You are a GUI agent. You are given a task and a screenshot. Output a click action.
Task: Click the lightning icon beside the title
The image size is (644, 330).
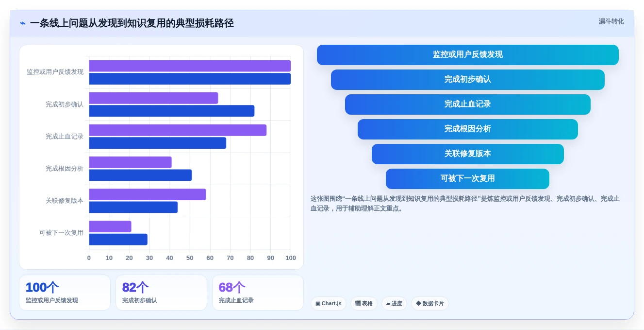tap(23, 23)
